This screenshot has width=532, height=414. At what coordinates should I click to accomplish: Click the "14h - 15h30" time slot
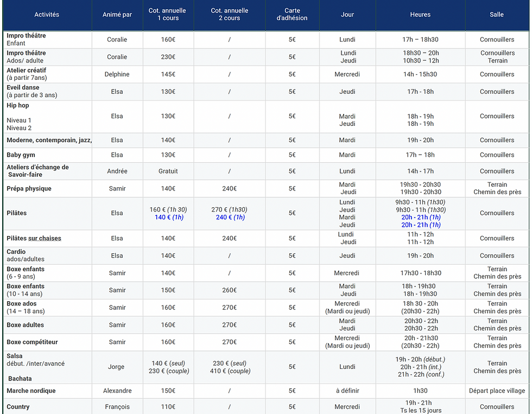click(x=420, y=74)
